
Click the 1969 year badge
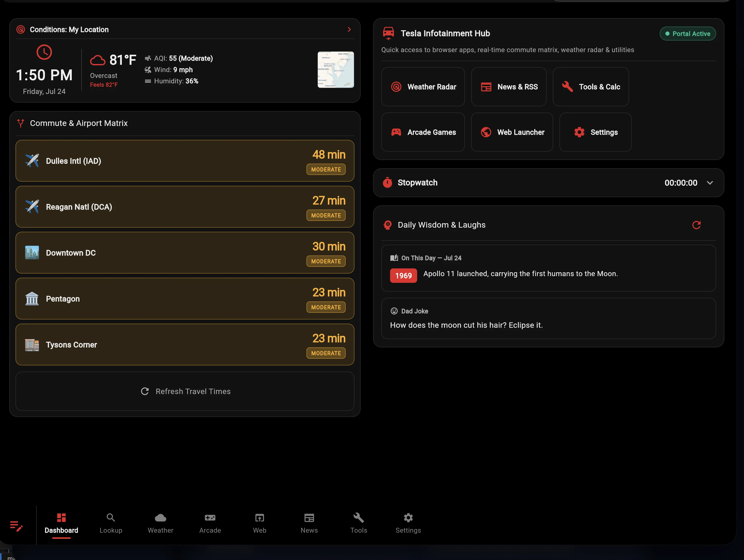403,276
